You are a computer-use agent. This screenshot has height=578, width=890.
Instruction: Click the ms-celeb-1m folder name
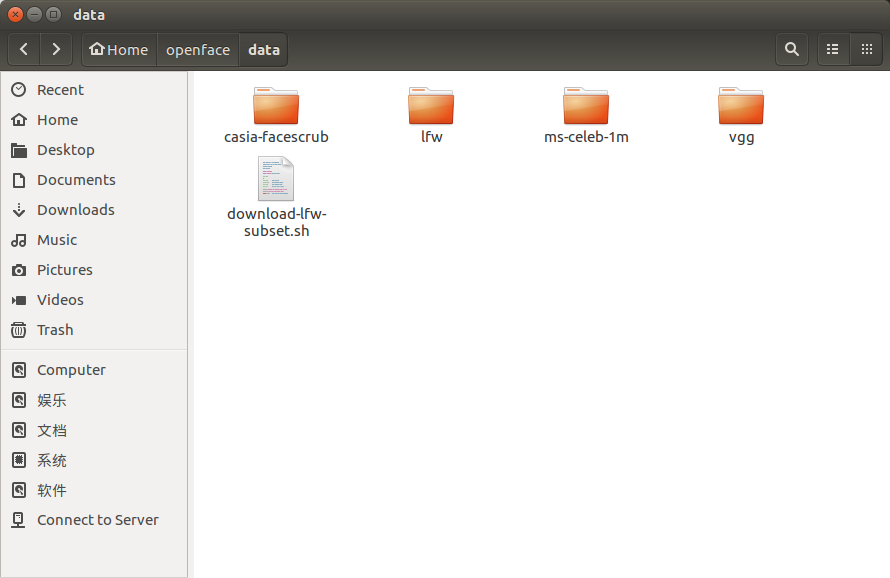point(586,137)
